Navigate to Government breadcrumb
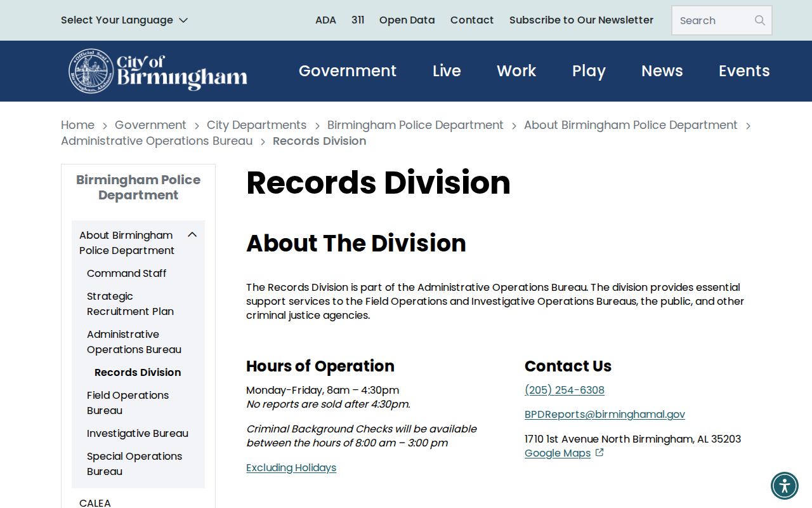This screenshot has width=812, height=508. click(150, 125)
